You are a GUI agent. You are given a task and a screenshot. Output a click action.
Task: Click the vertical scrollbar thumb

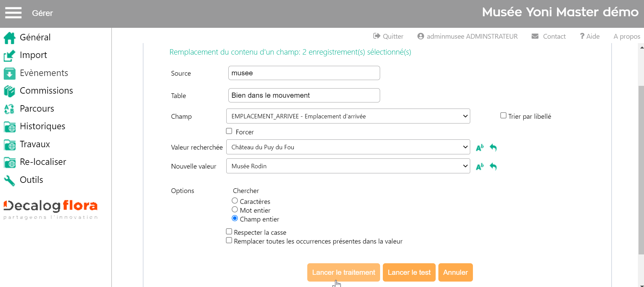[x=641, y=170]
